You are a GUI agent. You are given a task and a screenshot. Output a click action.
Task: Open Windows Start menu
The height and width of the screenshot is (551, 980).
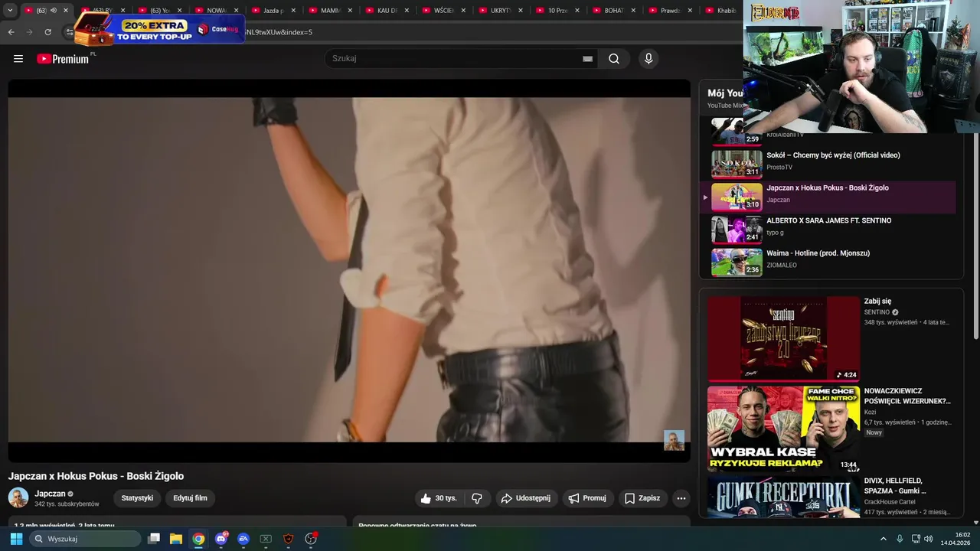click(x=16, y=539)
